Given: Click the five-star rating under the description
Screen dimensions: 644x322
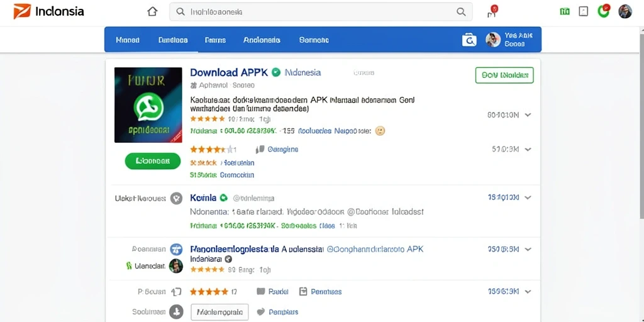Looking at the screenshot, I should [x=208, y=119].
